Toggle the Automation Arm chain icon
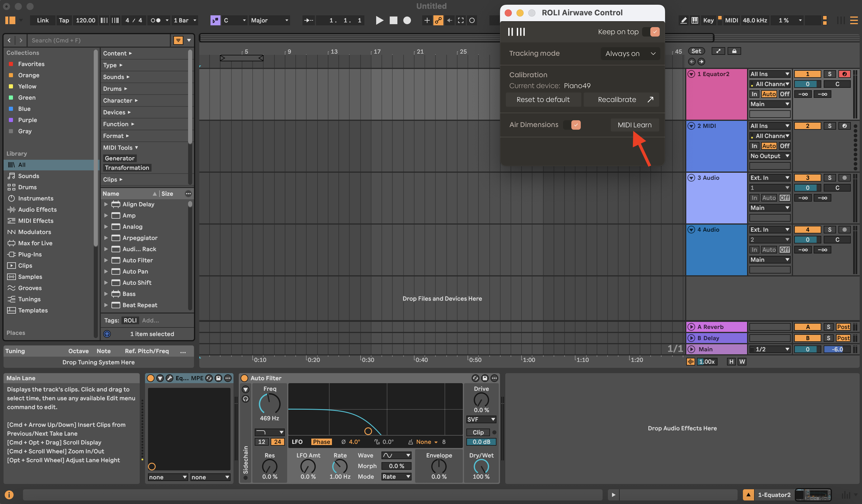 point(438,20)
